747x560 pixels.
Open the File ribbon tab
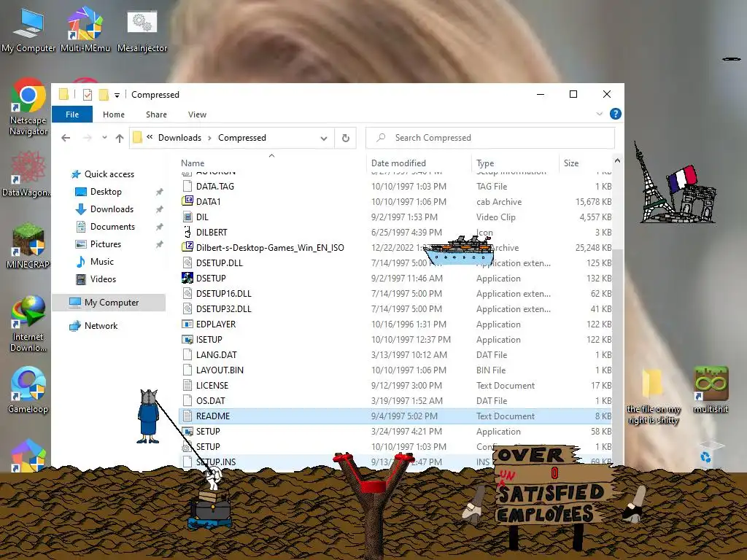[x=72, y=114]
